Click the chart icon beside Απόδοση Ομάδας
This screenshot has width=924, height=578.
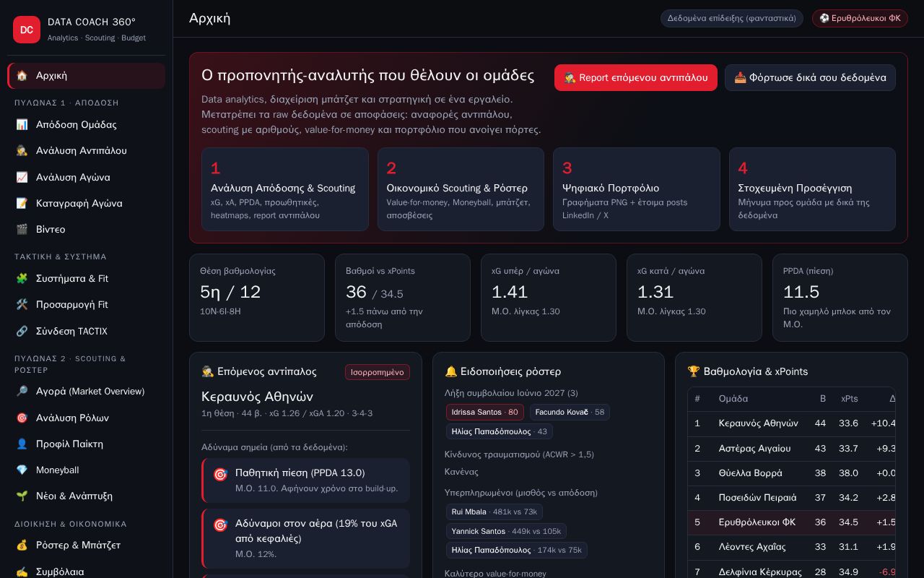click(x=22, y=124)
